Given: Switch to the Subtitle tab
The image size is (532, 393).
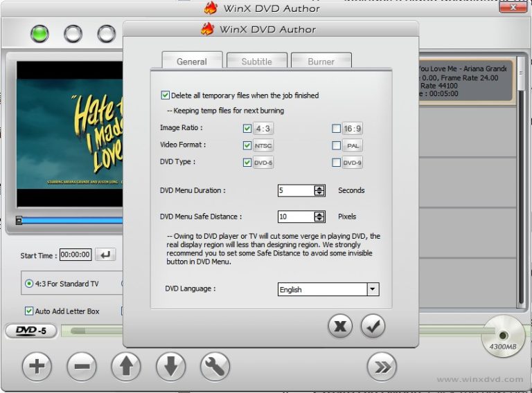Looking at the screenshot, I should tap(257, 61).
